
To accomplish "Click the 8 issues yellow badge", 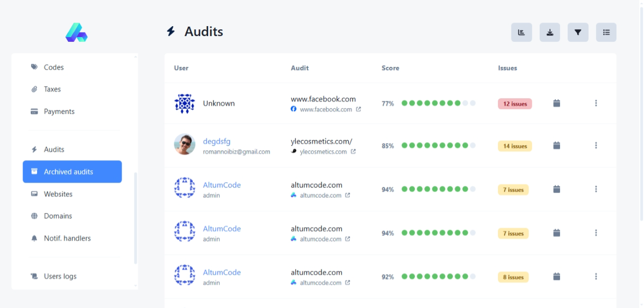I will pyautogui.click(x=513, y=277).
